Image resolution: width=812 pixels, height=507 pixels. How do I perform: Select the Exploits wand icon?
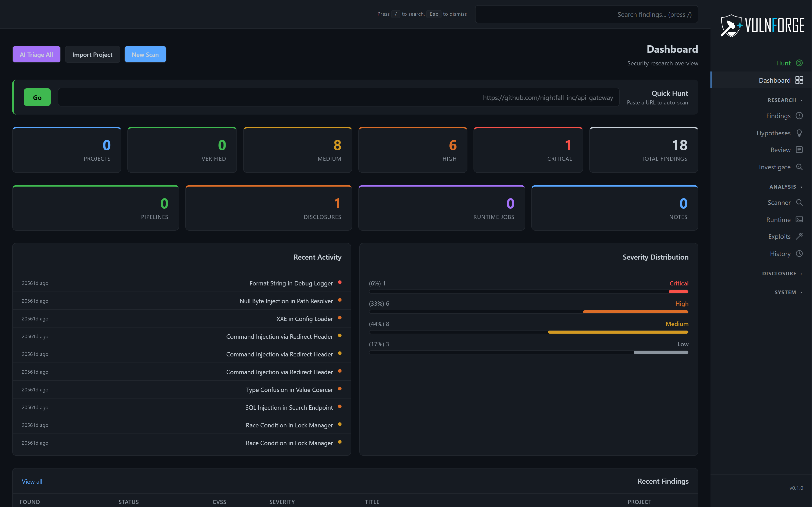(x=800, y=236)
